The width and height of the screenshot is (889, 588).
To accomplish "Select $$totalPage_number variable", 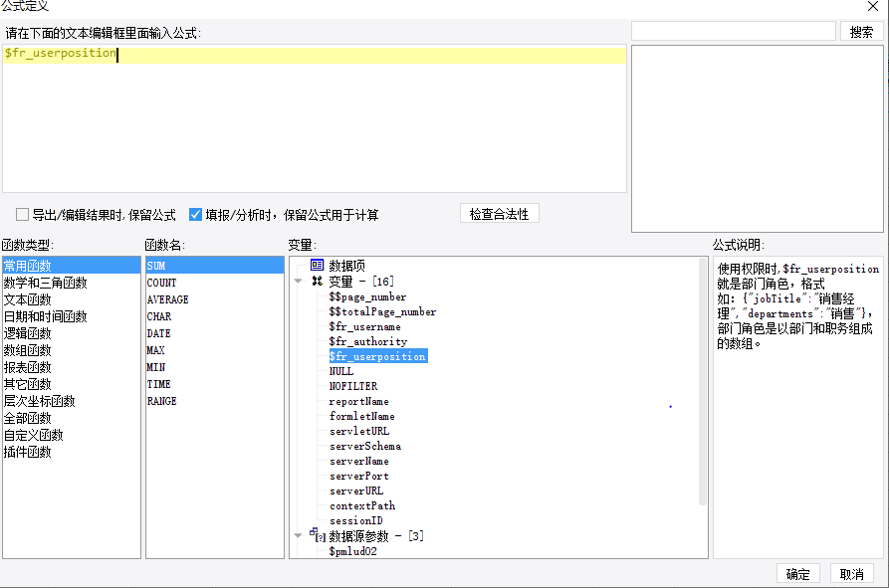I will [382, 311].
